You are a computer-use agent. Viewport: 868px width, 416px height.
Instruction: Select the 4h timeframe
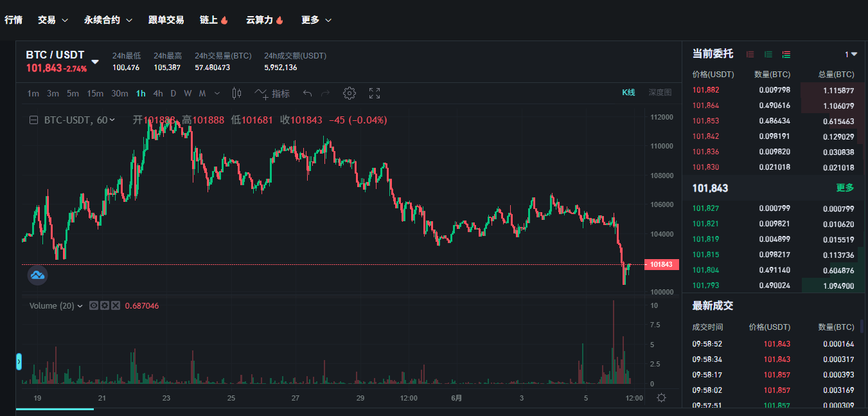[x=157, y=93]
